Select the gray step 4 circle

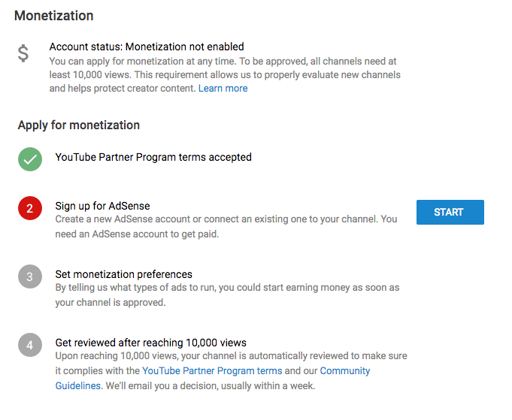30,345
